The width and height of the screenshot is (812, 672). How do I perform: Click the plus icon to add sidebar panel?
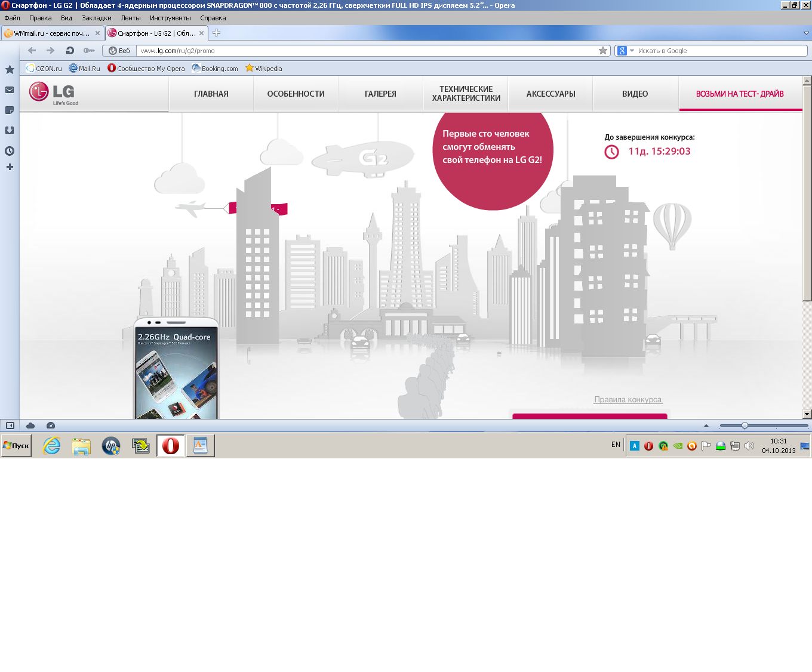pos(10,167)
